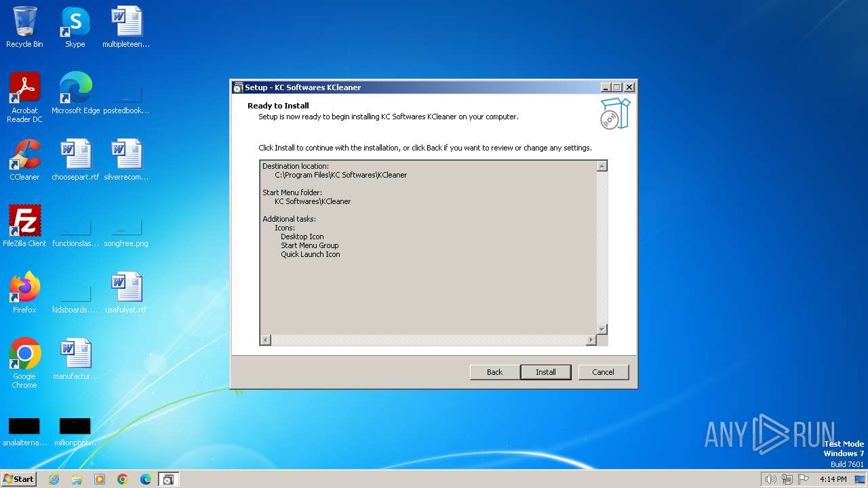
Task: Click the volume speaker tray icon
Action: click(x=770, y=479)
